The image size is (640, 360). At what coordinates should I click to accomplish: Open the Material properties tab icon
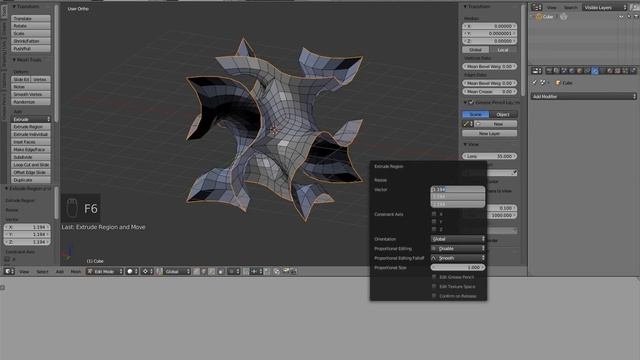[x=610, y=71]
